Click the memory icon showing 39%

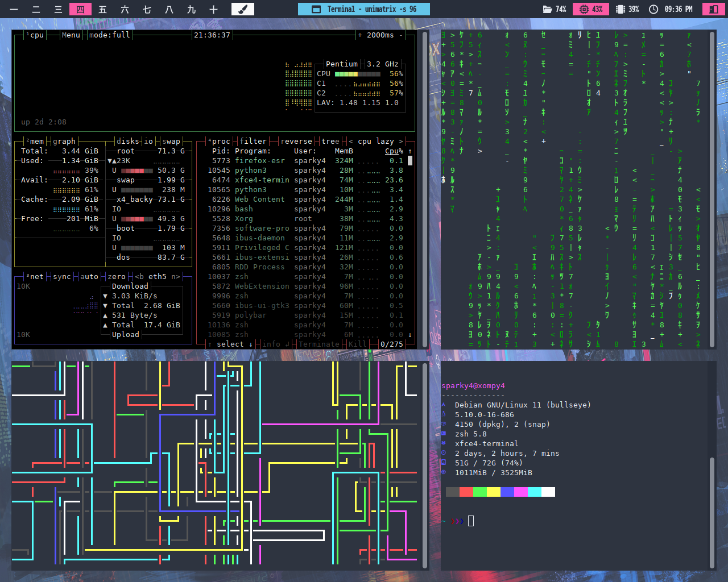[621, 9]
